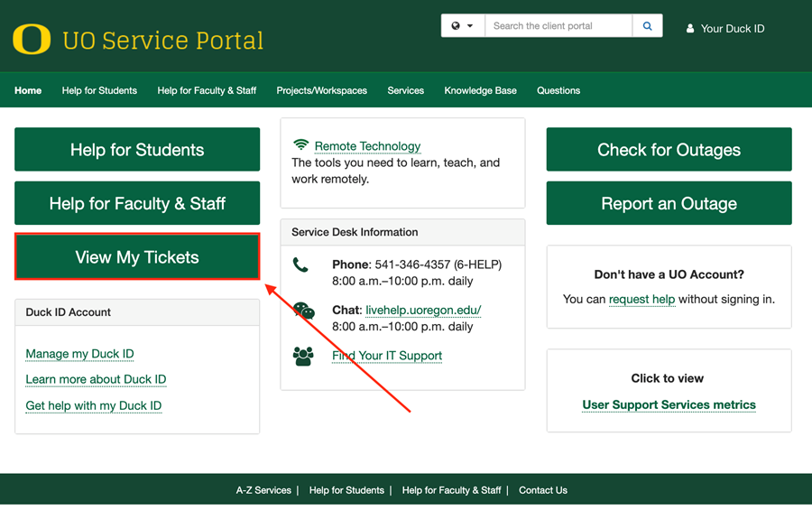
Task: Click the UO Service Portal title
Action: tap(163, 41)
